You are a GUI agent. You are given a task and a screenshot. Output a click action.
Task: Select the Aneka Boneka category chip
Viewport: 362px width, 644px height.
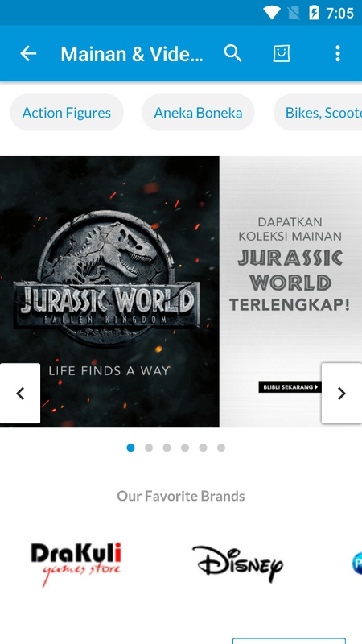click(x=198, y=113)
